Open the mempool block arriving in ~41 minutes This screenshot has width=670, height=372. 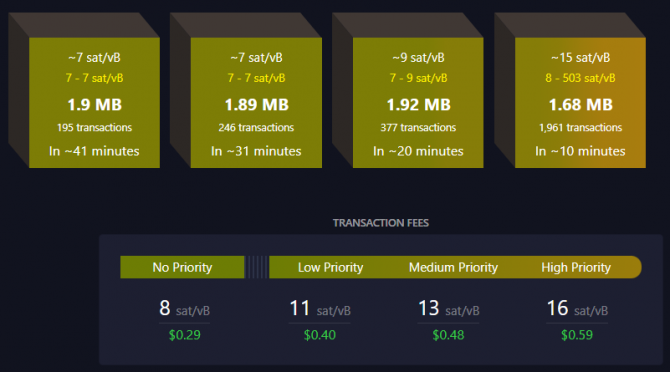pyautogui.click(x=94, y=103)
